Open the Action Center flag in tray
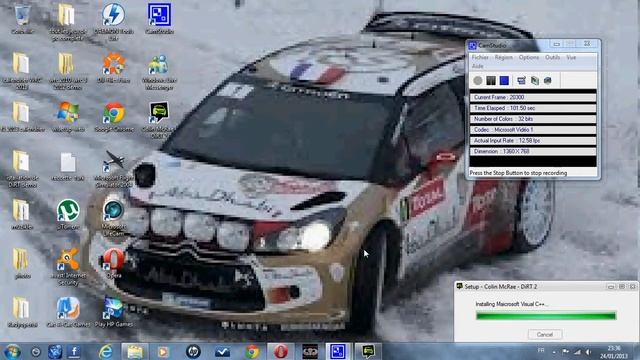Screen dimensions: 640x360 (565, 351)
